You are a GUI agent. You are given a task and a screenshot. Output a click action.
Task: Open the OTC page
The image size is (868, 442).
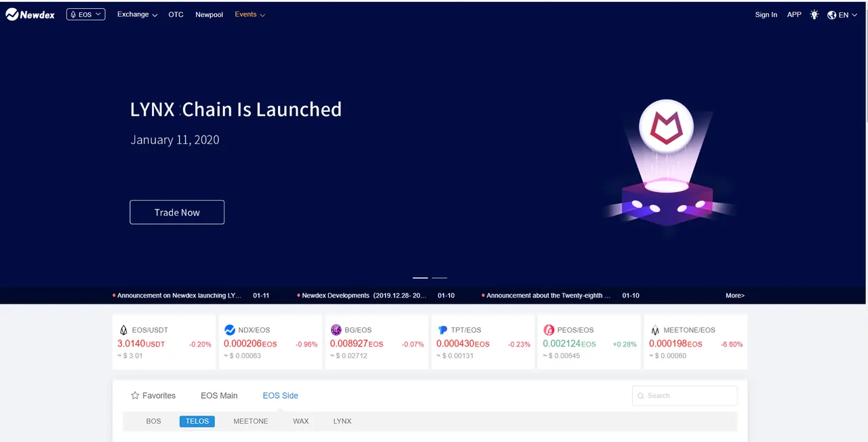(176, 14)
